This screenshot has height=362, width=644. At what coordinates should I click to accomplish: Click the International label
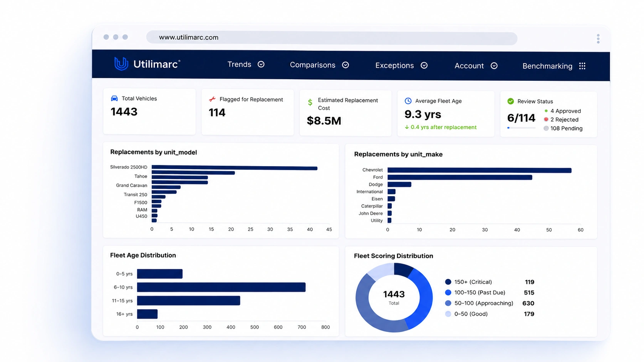pyautogui.click(x=369, y=192)
